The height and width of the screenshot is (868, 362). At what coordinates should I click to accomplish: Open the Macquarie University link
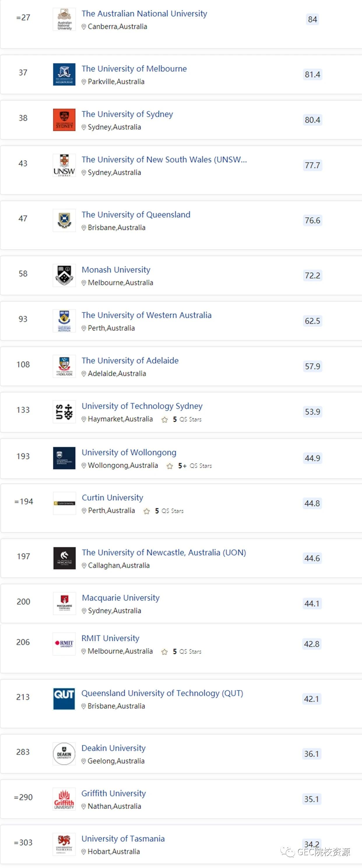click(121, 598)
